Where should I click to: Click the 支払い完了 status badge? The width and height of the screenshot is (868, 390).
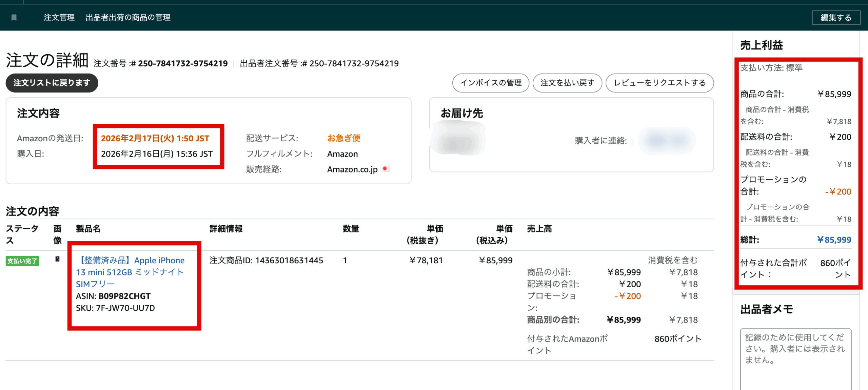22,261
